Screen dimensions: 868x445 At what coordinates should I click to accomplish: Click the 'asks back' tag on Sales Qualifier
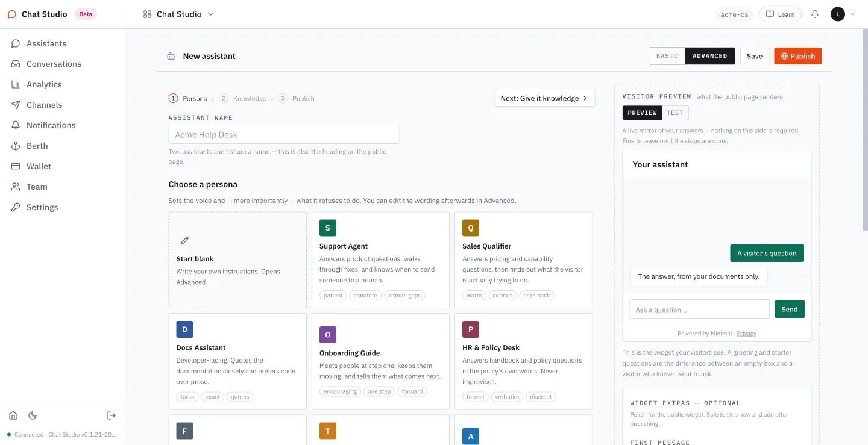point(536,296)
